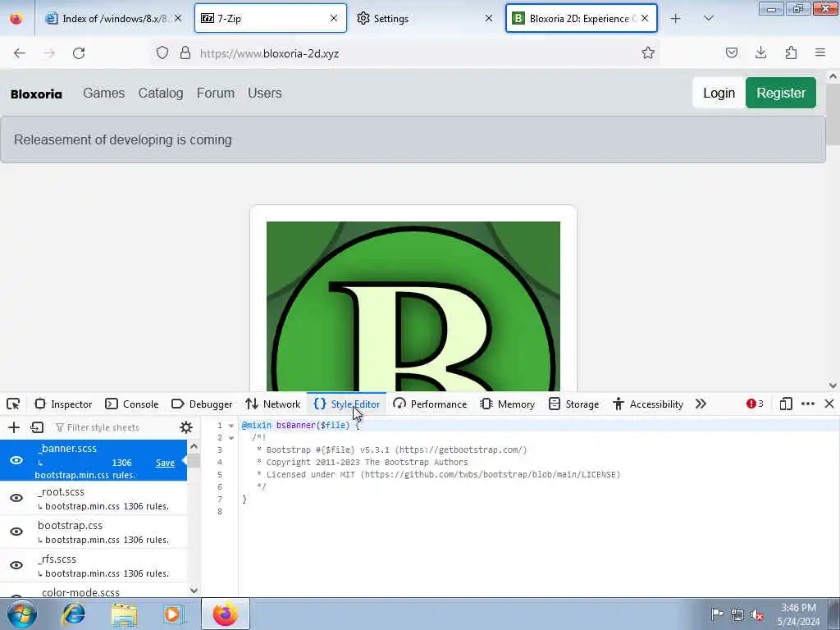Viewport: 840px width, 630px height.
Task: Collapse code fold at line 1
Action: click(231, 426)
